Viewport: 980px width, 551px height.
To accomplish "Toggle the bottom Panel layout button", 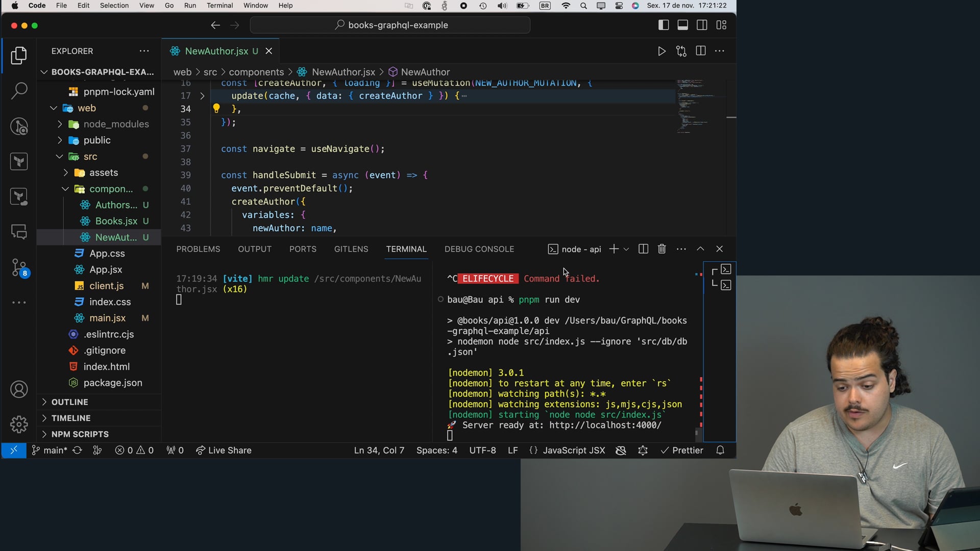I will (682, 25).
